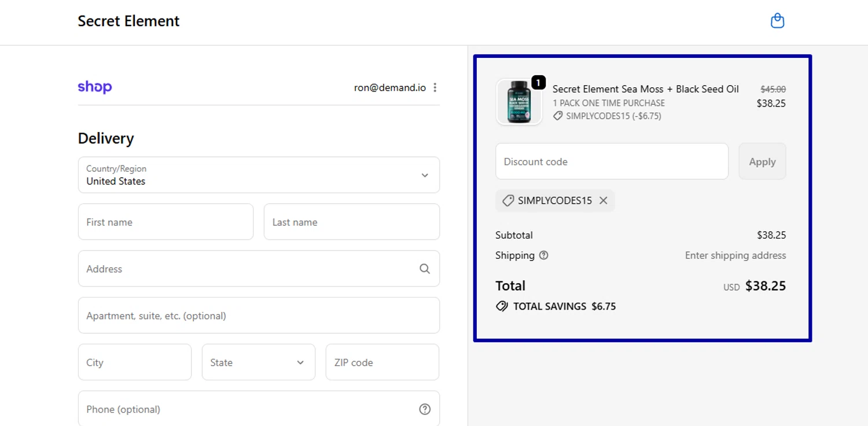Focus the Address field
Screen dimensions: 868x426
point(259,269)
